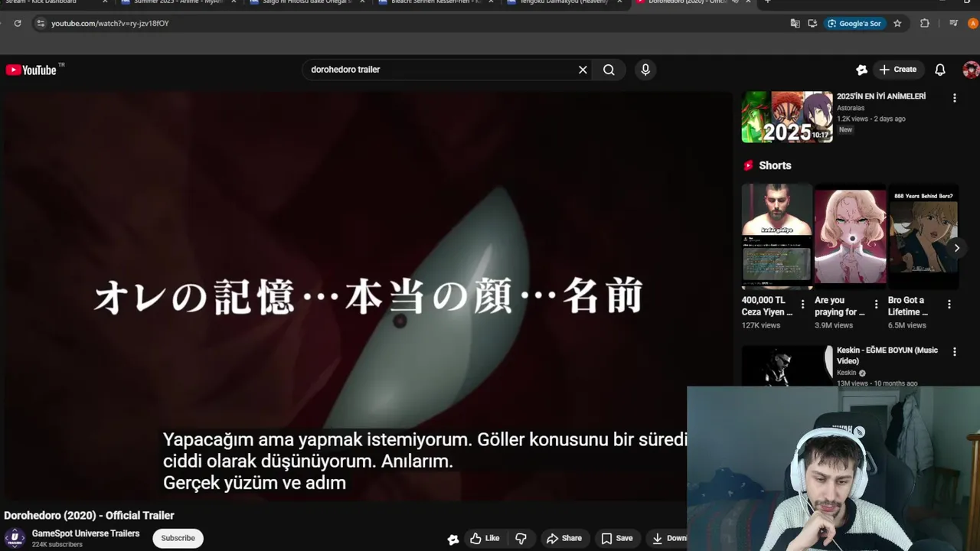Click the sparkle Ask icon next to Like
The height and width of the screenshot is (551, 980).
point(453,540)
